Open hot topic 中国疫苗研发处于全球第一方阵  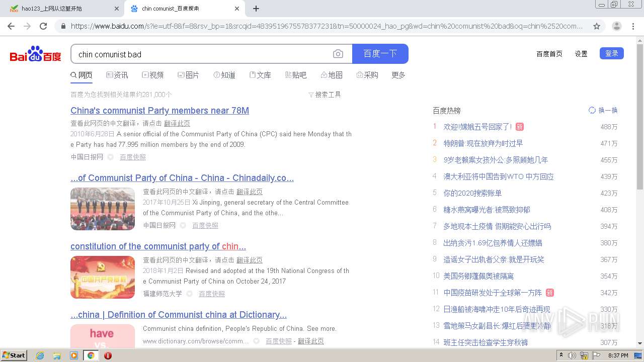click(x=493, y=293)
